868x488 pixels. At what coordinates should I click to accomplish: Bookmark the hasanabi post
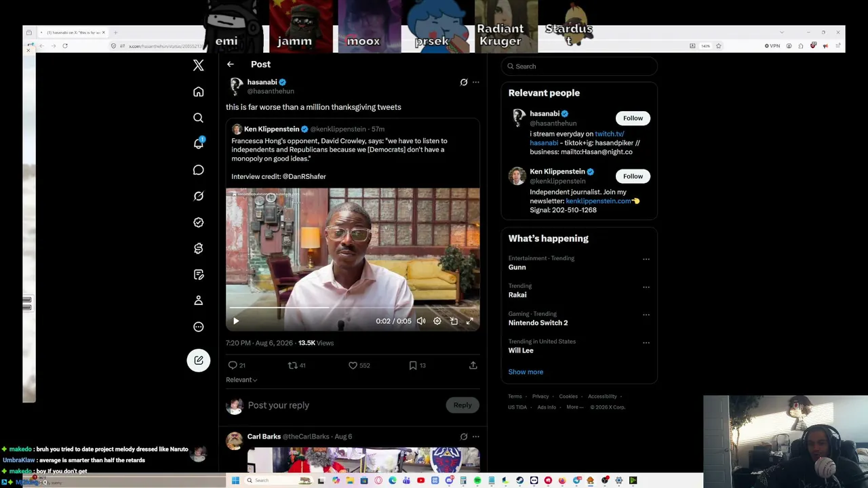click(412, 365)
